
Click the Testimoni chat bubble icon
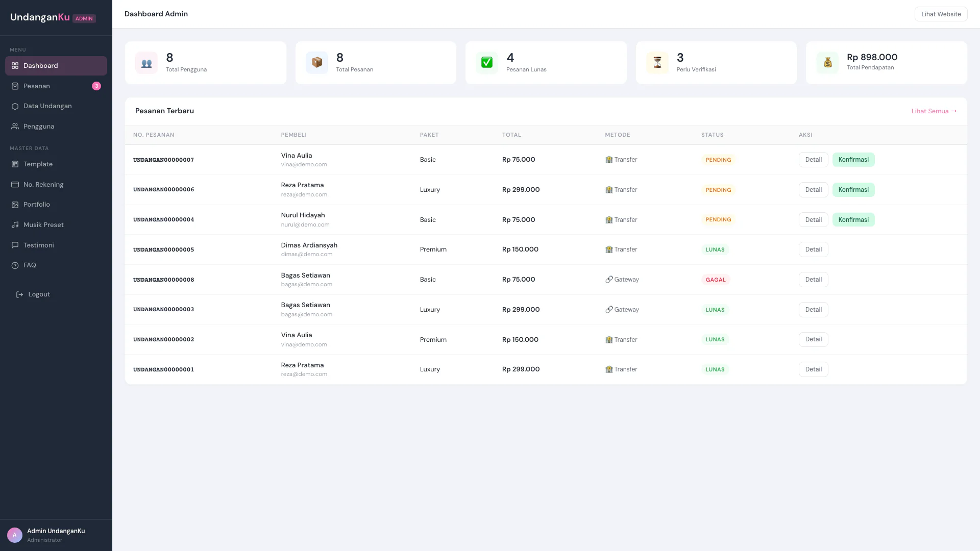tap(15, 245)
